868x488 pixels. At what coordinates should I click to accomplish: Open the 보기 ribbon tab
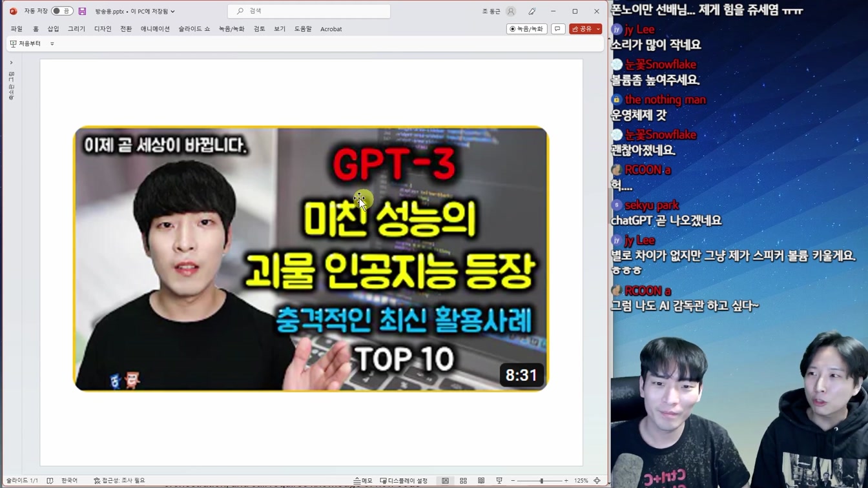click(280, 29)
